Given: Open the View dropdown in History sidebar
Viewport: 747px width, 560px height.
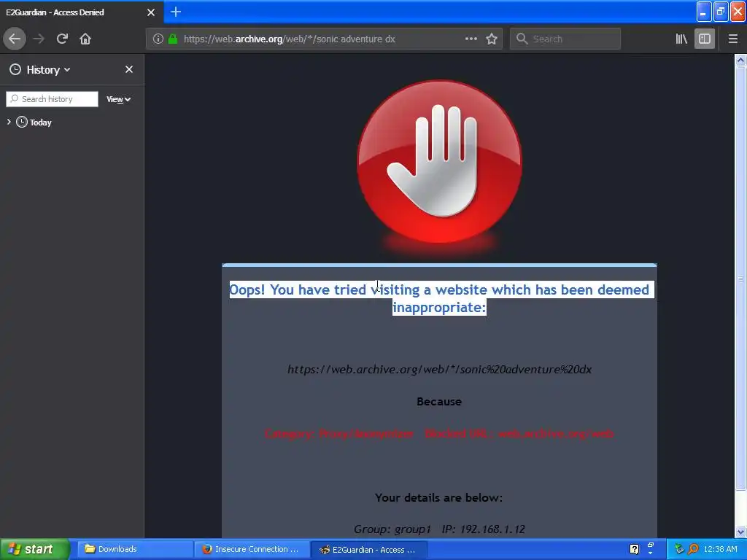Looking at the screenshot, I should coord(118,99).
